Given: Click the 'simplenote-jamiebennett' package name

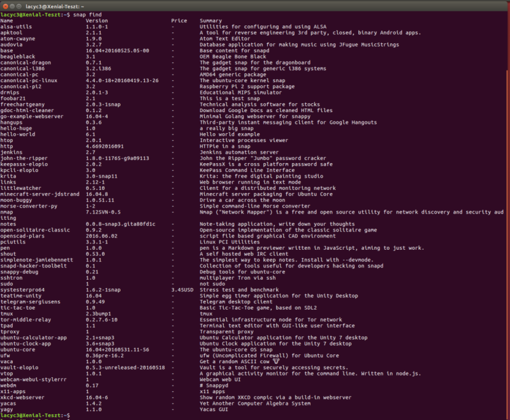Looking at the screenshot, I should (37, 260).
